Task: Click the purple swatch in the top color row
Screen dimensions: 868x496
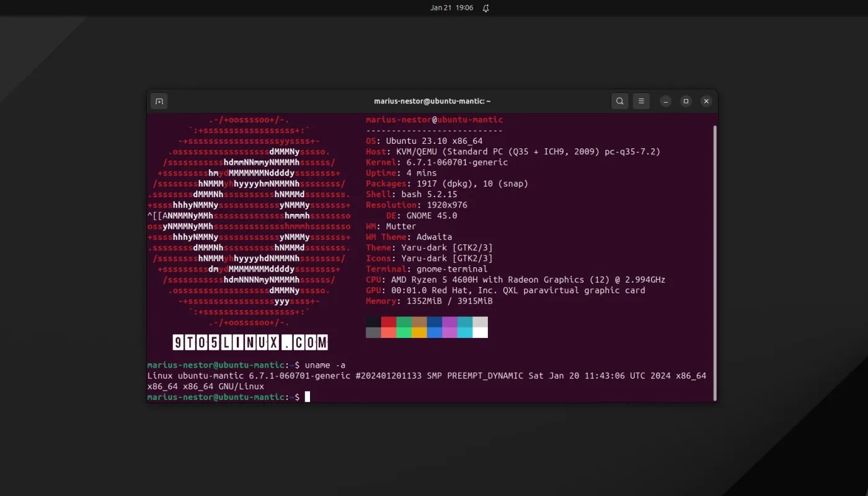Action: (449, 322)
